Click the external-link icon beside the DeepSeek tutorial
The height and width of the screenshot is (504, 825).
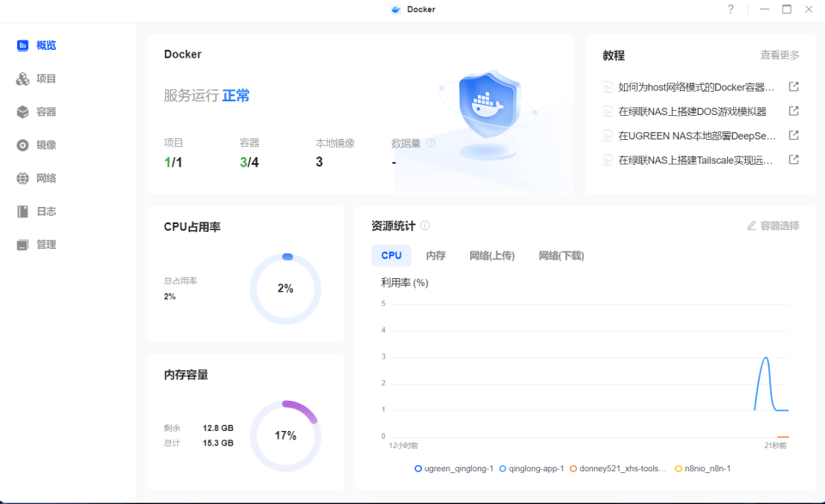792,136
